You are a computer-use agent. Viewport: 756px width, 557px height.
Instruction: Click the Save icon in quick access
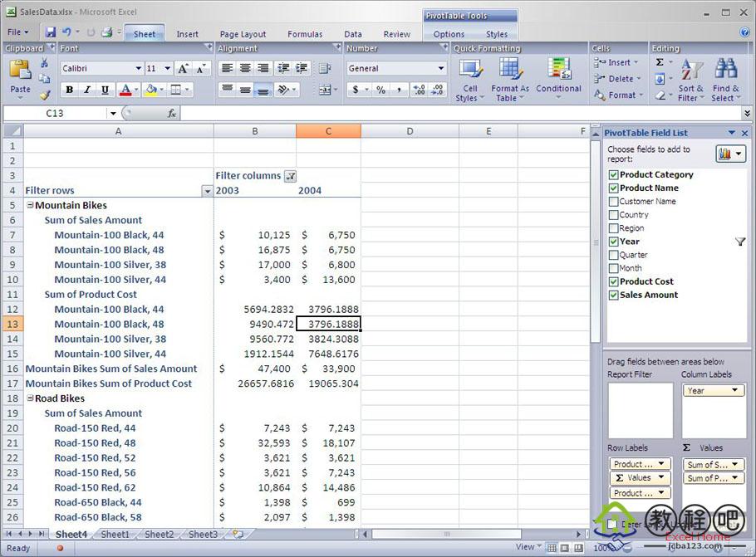tap(50, 32)
